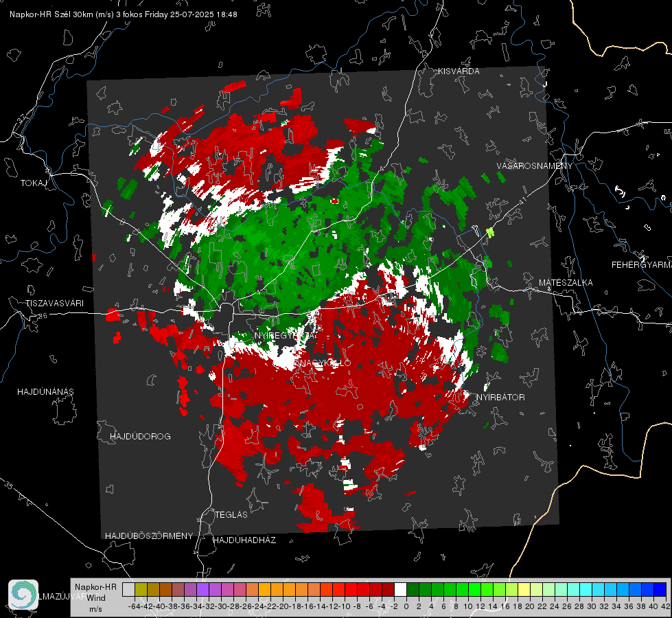Click road number 41 marker near Vásárosnamény
Screen dimensions: 672x618
(522, 201)
